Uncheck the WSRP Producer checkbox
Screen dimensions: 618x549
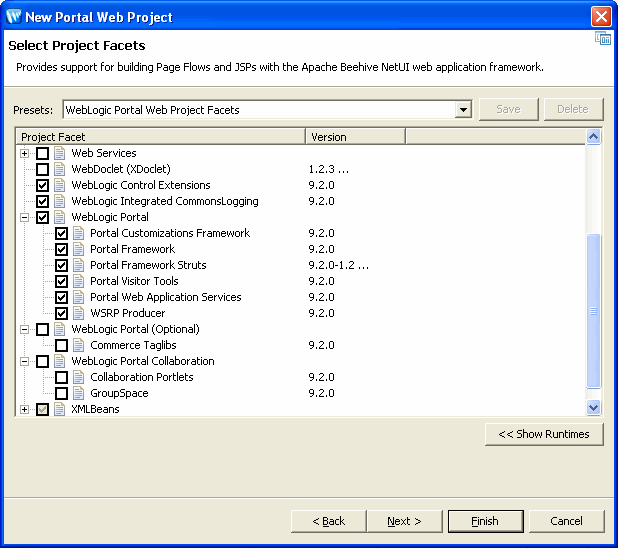pyautogui.click(x=61, y=313)
